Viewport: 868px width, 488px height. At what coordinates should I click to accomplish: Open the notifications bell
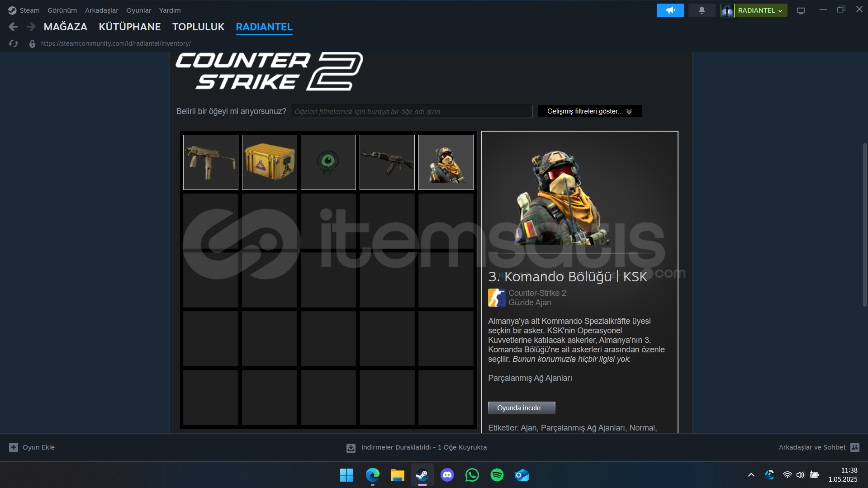(x=702, y=10)
